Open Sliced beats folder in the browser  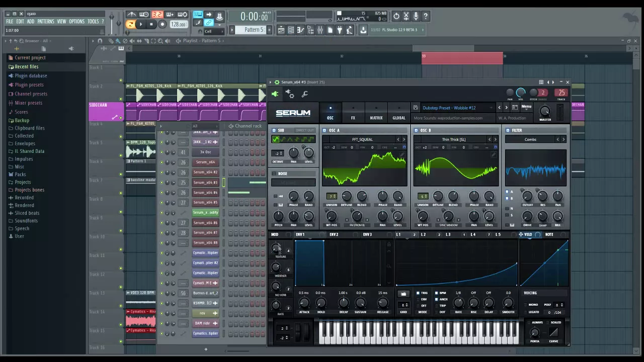tap(27, 213)
